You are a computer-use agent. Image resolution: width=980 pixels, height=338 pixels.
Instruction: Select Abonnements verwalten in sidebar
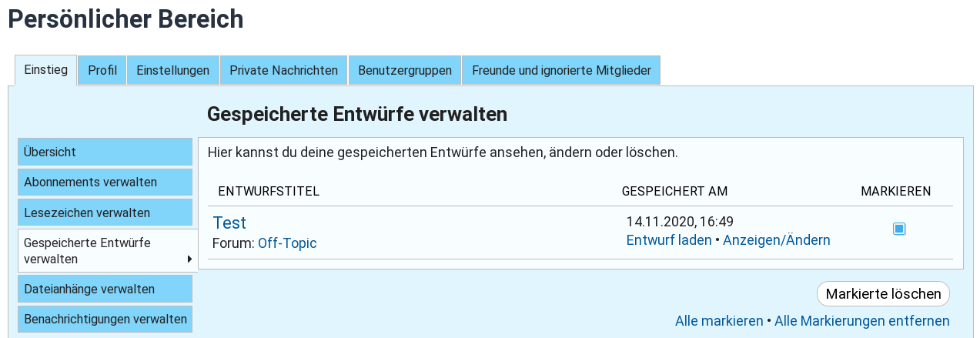[x=105, y=182]
